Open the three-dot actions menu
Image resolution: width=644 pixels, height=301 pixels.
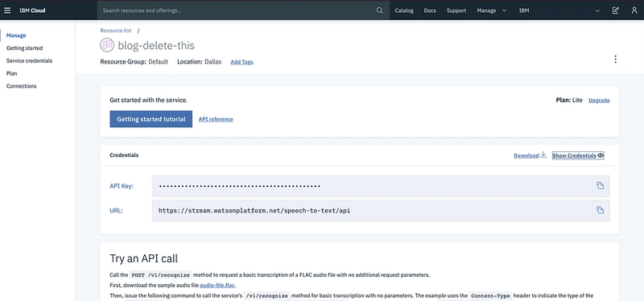pyautogui.click(x=615, y=59)
